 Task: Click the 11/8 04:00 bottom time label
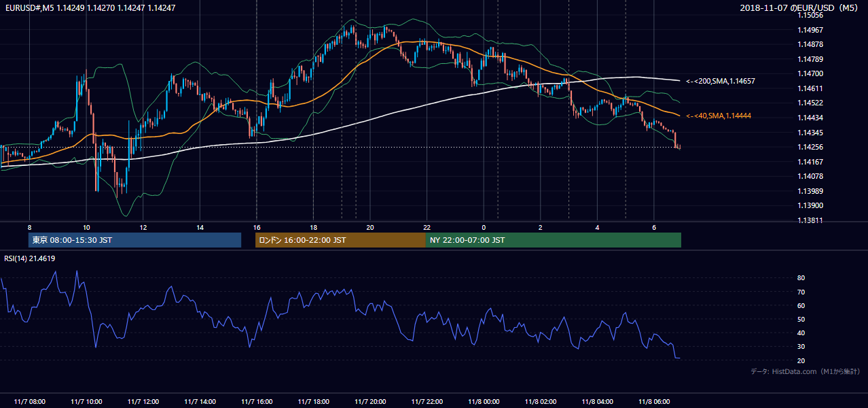[597, 401]
